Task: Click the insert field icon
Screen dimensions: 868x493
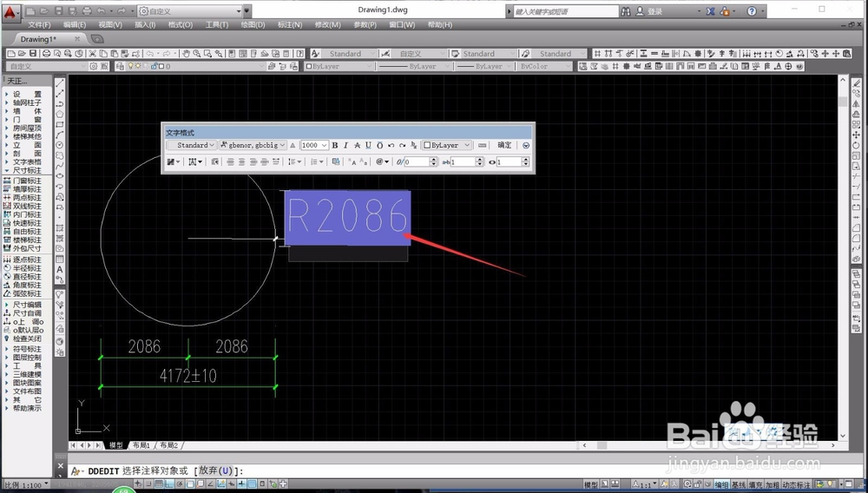Action: point(335,161)
